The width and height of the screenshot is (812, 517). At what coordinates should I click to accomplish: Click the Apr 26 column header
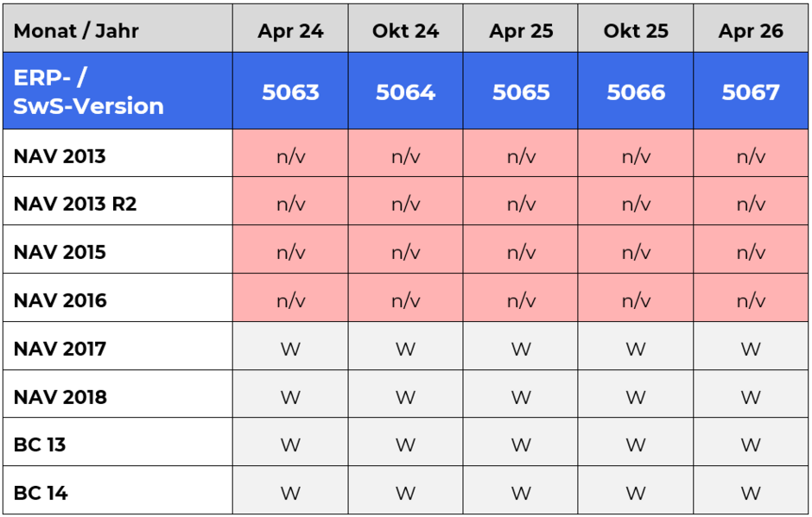pos(751,28)
